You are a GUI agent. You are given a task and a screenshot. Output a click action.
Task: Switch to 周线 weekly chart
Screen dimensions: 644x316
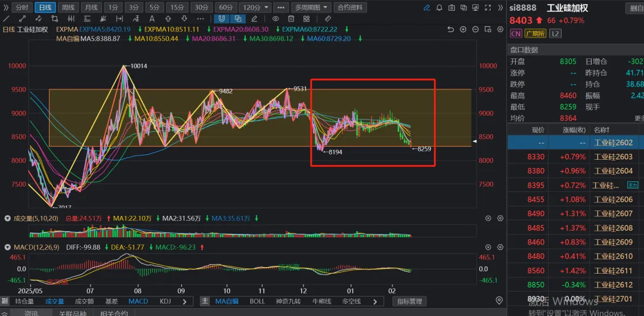coord(68,7)
